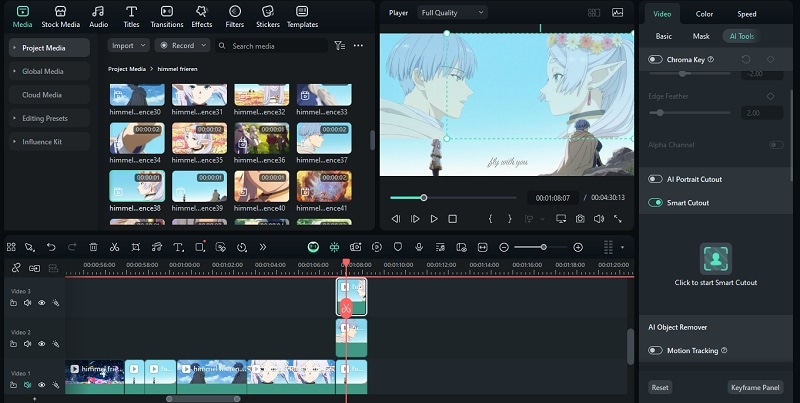Viewport: 800px width, 403px height.
Task: Click the Edge Feather slider
Action: pos(690,113)
